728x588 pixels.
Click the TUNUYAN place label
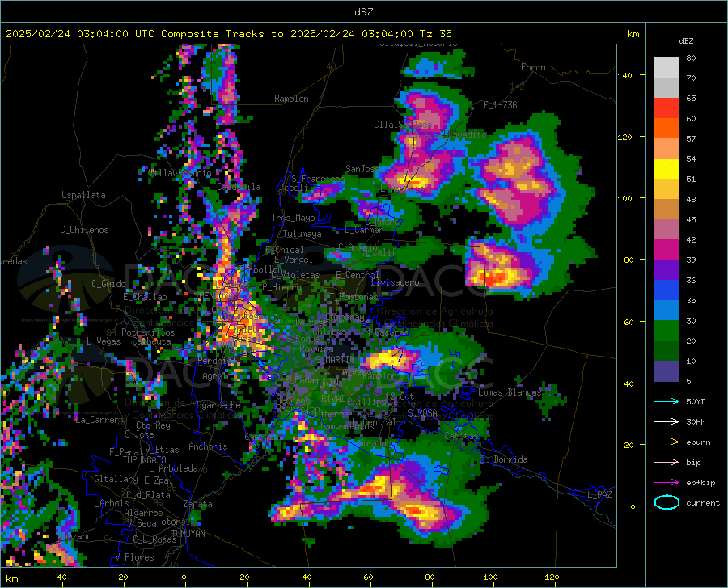pos(188,534)
